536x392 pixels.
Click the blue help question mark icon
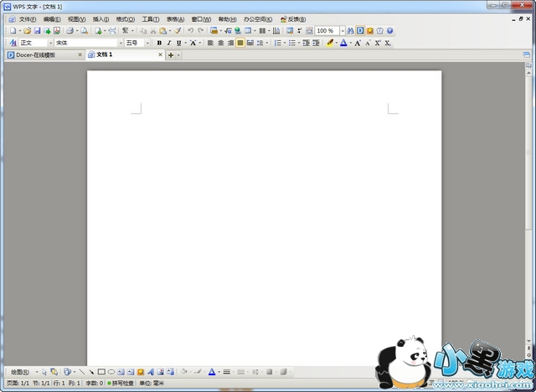click(389, 31)
